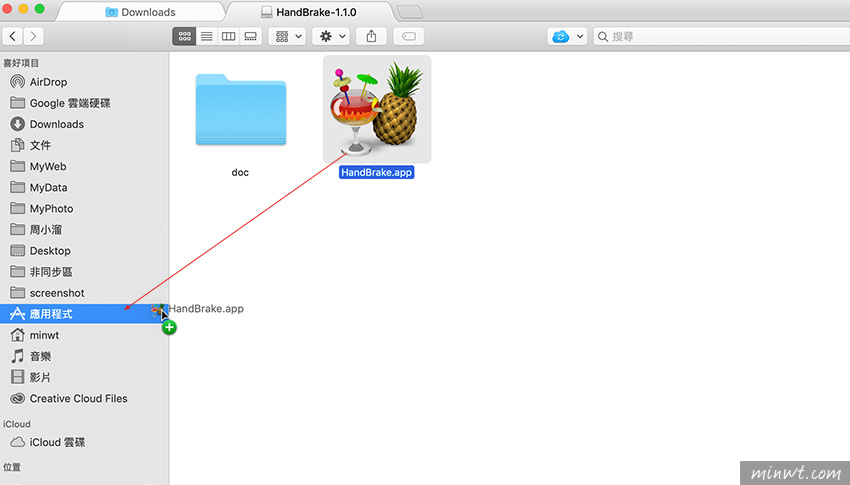This screenshot has height=485, width=850.
Task: Click the Applications A-shaped icon
Action: click(17, 314)
